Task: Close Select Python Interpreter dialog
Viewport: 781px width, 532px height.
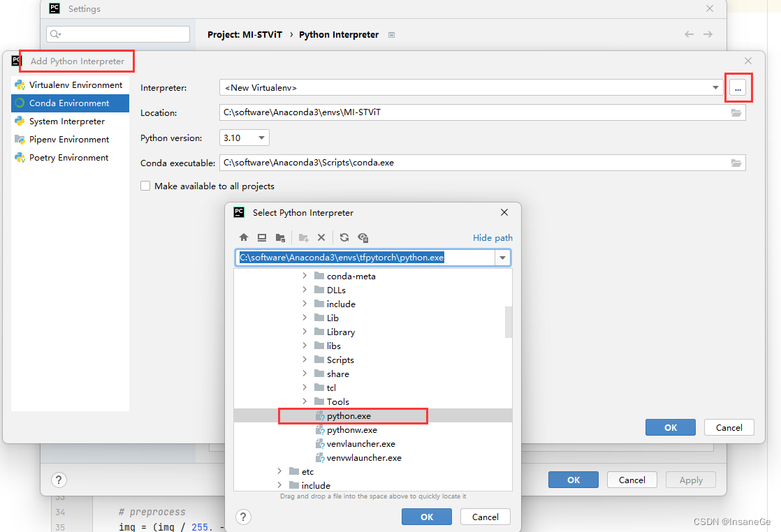Action: [504, 212]
